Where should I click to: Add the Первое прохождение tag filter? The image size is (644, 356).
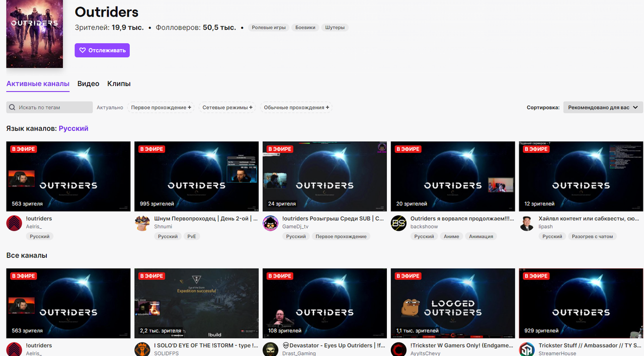pyautogui.click(x=161, y=107)
